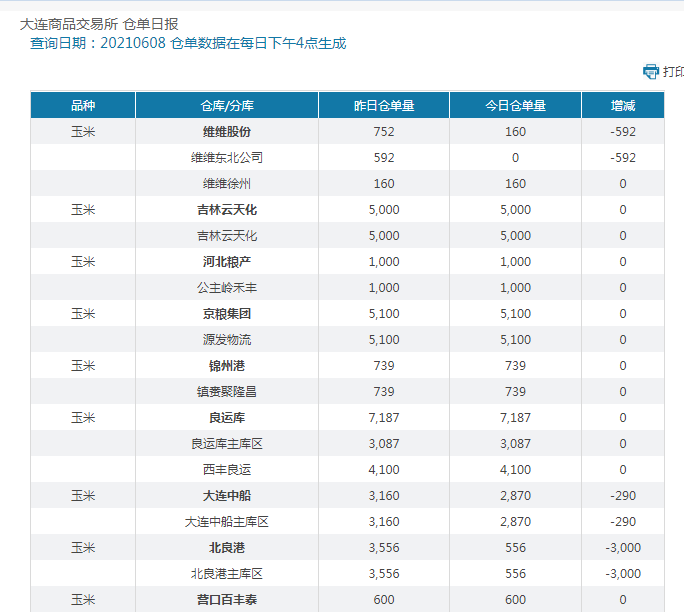Select the 维维股份 warehouse row

(x=227, y=131)
